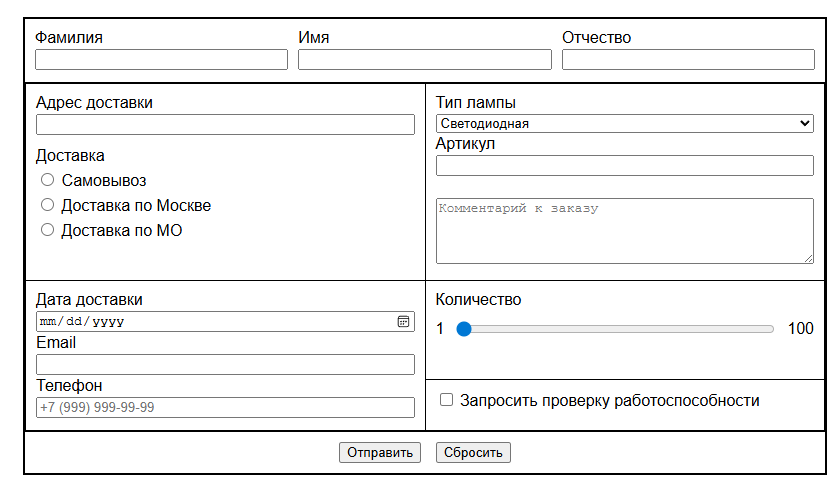Click the Отправить button
Image resolution: width=840 pixels, height=493 pixels.
tap(379, 452)
